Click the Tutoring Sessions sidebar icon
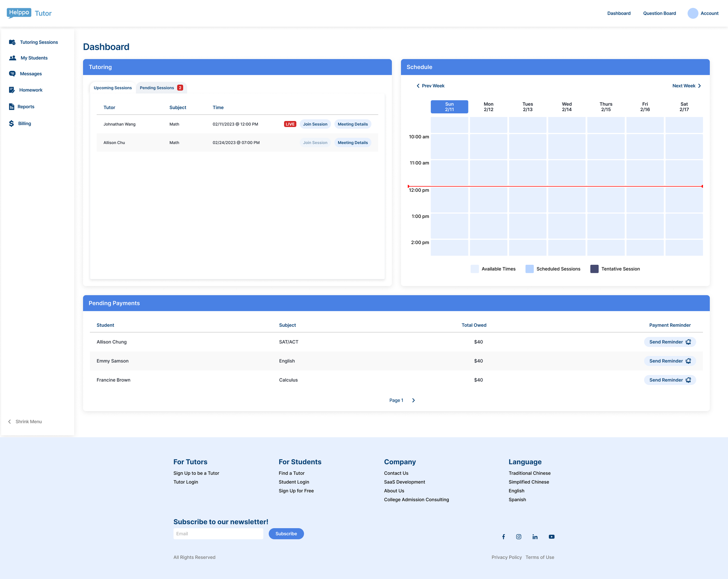This screenshot has height=579, width=728. 12,42
